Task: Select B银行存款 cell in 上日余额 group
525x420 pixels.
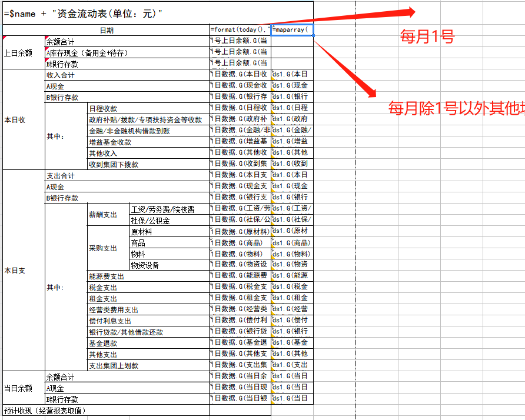Action: point(127,64)
